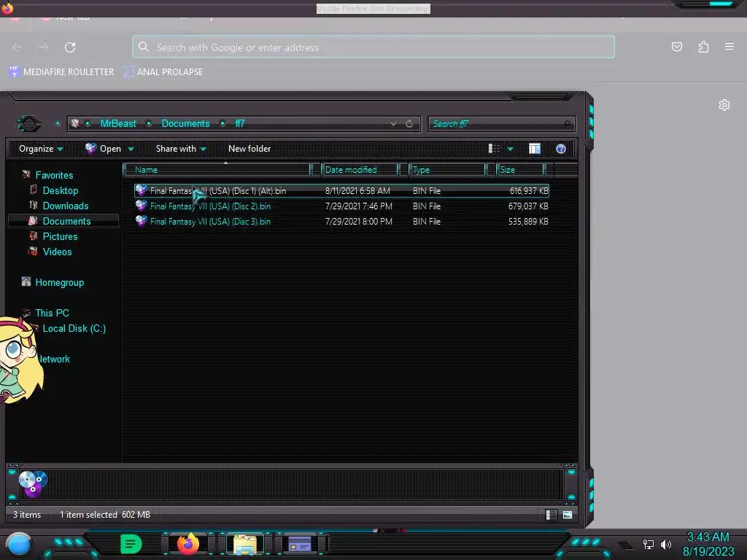Click the Explorer back navigation orb
Image resolution: width=747 pixels, height=560 pixels.
tap(29, 124)
